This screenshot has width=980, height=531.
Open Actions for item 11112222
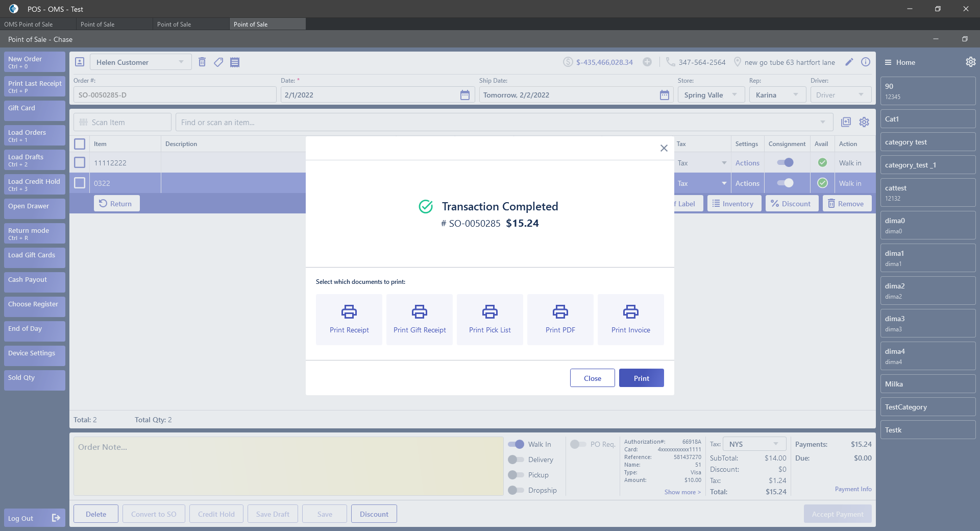click(747, 163)
